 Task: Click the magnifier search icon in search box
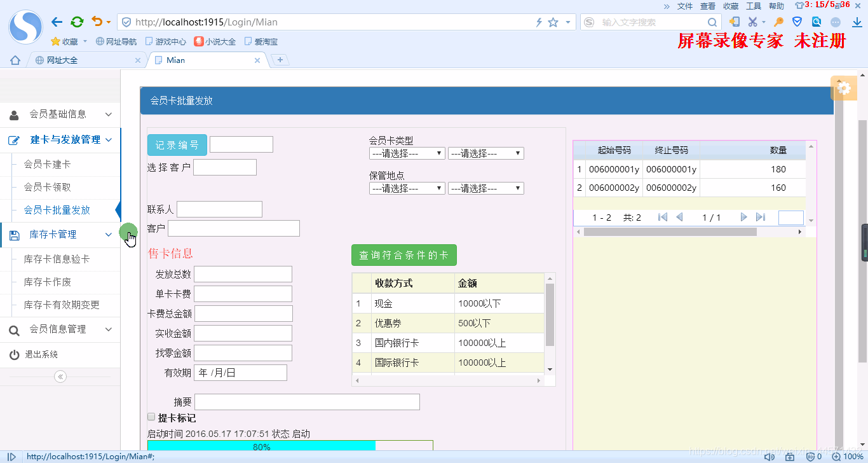tap(713, 22)
